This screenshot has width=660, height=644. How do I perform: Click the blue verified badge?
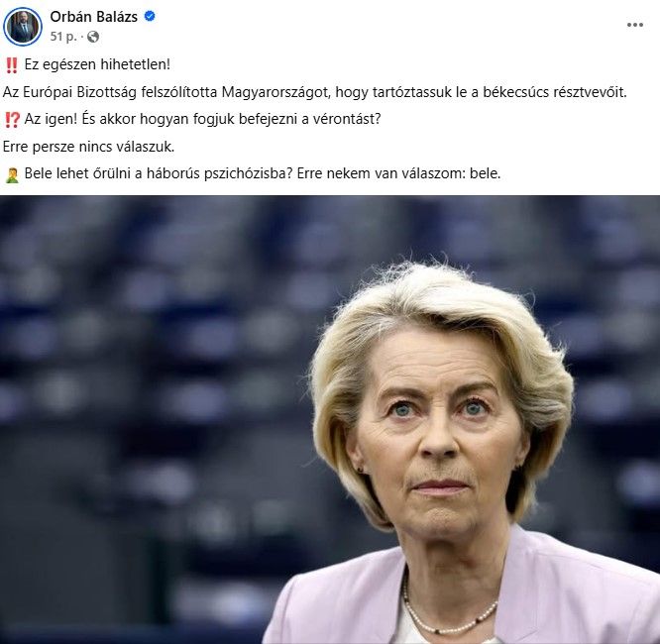tap(150, 16)
